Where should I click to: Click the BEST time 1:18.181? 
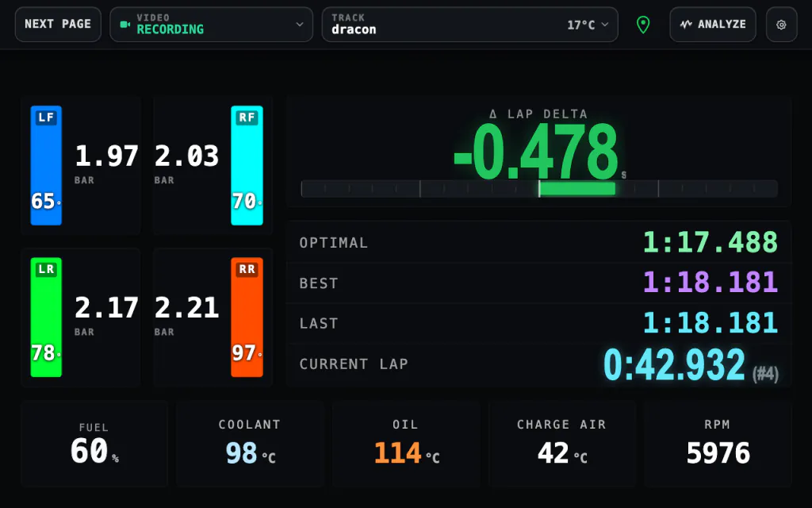point(710,283)
